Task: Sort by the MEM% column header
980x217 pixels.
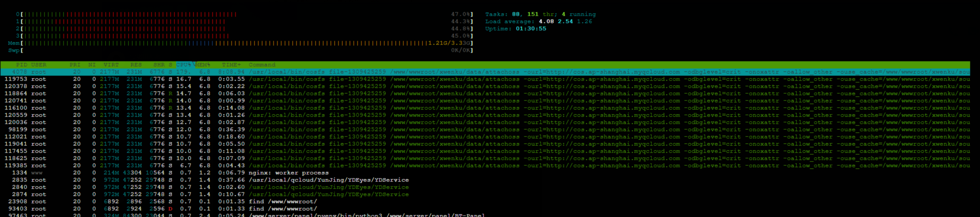Action: coord(203,65)
